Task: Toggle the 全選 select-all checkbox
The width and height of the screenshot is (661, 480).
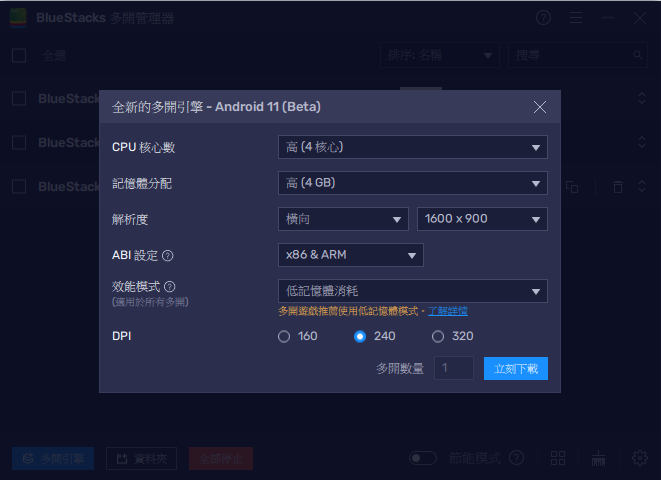Action: [x=19, y=56]
